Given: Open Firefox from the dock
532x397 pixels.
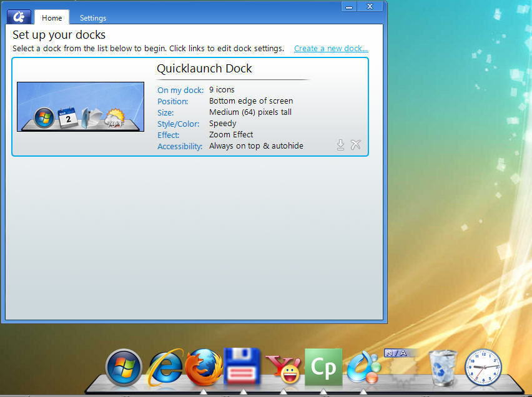Looking at the screenshot, I should pyautogui.click(x=204, y=366).
